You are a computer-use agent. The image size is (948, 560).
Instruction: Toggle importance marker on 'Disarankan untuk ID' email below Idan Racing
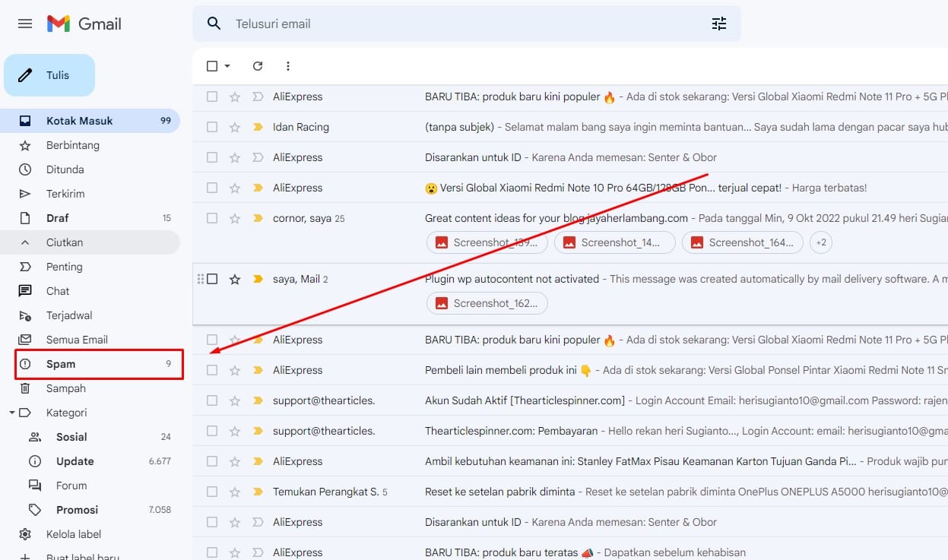(x=258, y=157)
